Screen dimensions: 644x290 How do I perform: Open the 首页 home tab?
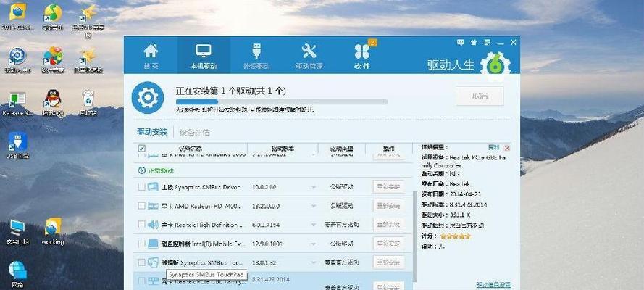point(151,55)
